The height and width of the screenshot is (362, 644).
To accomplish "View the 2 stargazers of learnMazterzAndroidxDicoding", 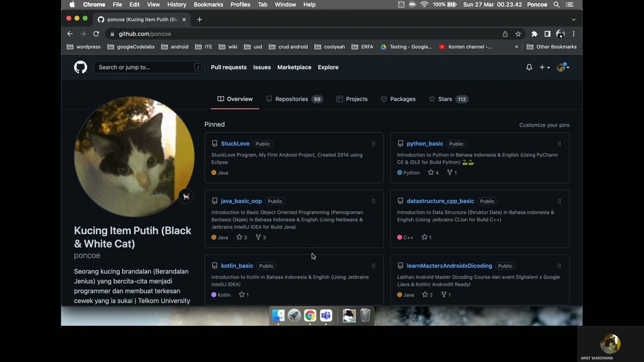I will (427, 295).
